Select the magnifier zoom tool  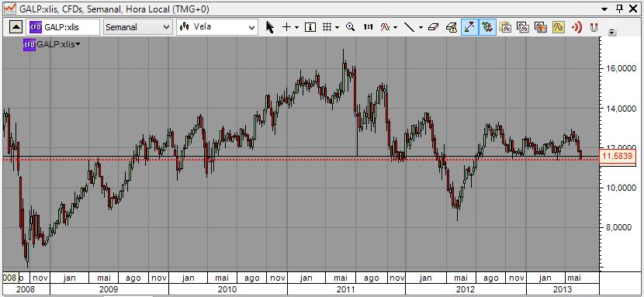(351, 27)
